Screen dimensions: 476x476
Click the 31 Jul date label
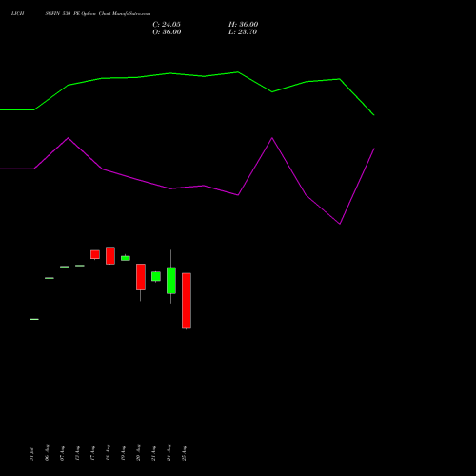tap(31, 454)
